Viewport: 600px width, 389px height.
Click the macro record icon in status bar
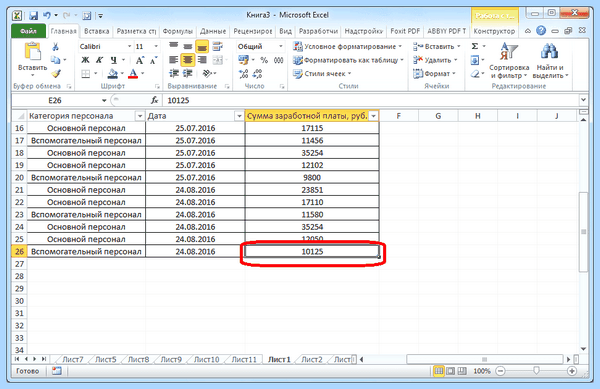(57, 371)
